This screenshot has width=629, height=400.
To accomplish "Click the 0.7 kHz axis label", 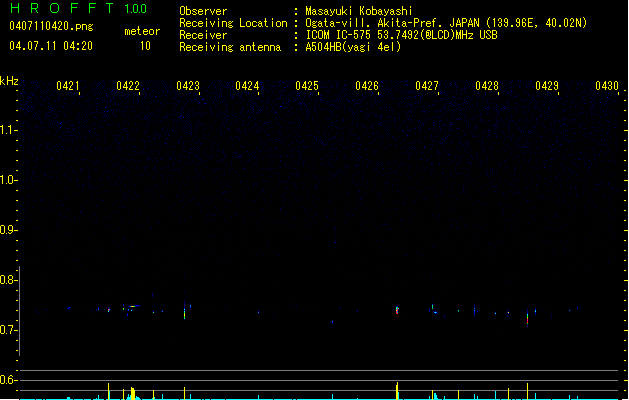I will 7,330.
